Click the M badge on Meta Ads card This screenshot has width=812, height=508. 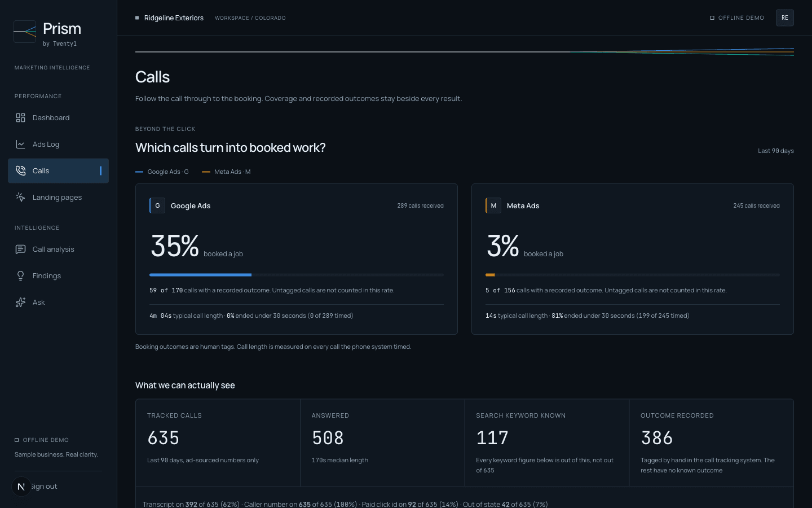tap(493, 205)
